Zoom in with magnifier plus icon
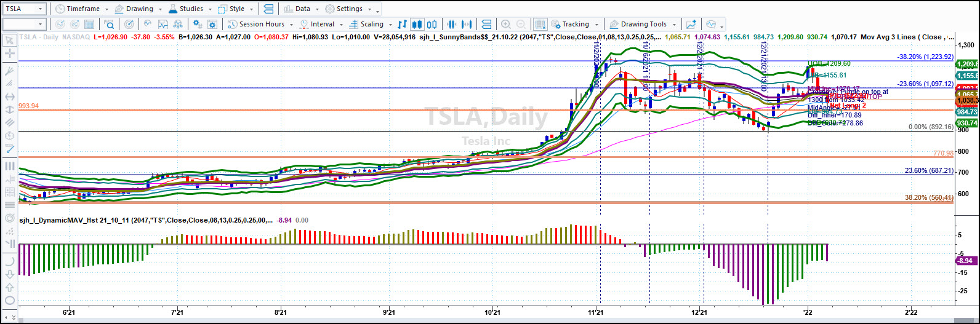Image resolution: width=980 pixels, height=324 pixels. click(505, 24)
